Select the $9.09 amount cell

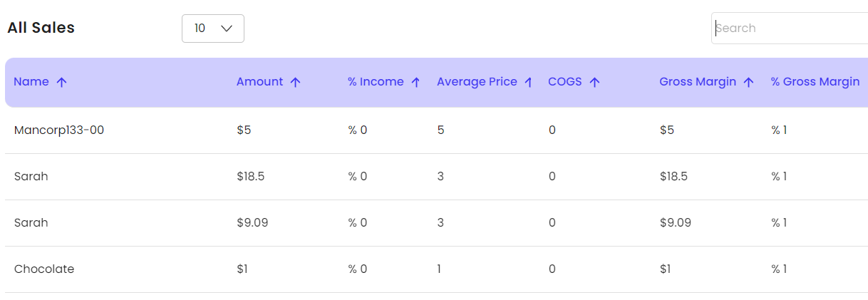tap(252, 222)
